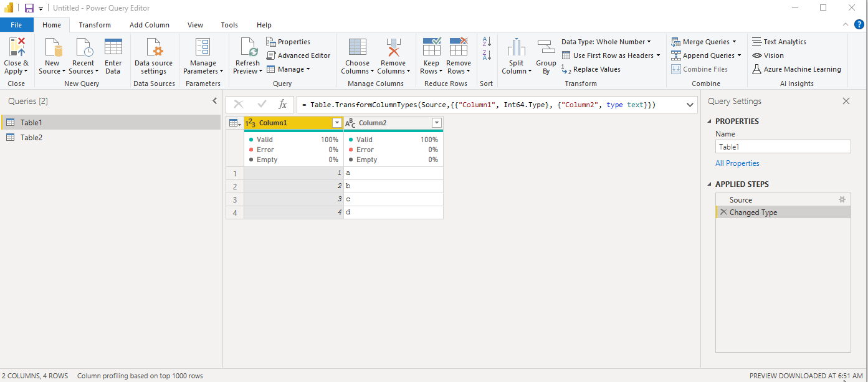The image size is (868, 382).
Task: Click the cell containing 'b'
Action: click(x=393, y=186)
